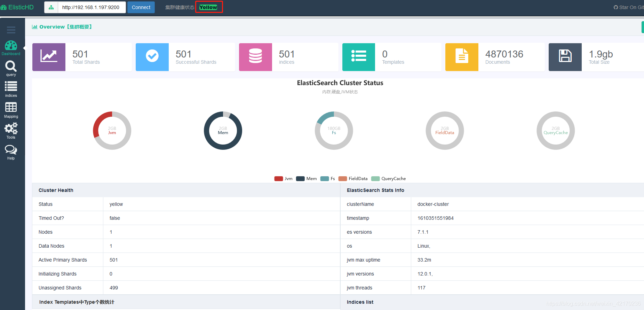
Task: Click the Fs donut gauge
Action: pos(334,131)
